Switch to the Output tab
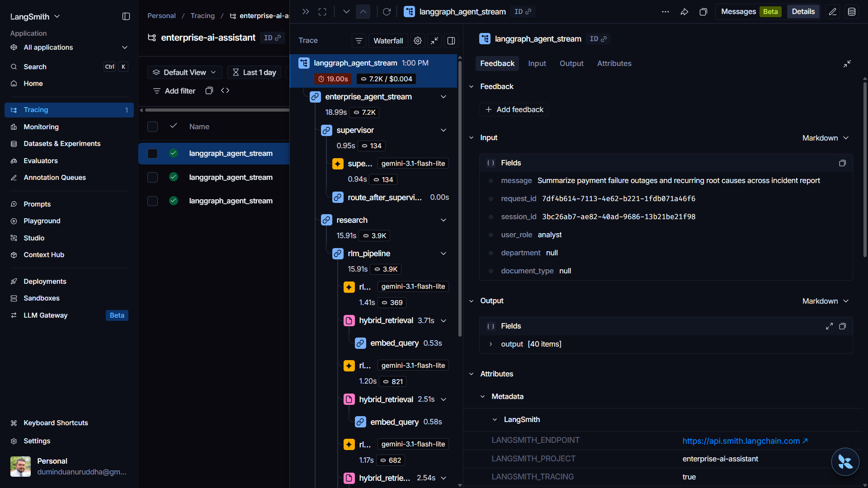Screen dimensions: 868x488 pyautogui.click(x=571, y=64)
